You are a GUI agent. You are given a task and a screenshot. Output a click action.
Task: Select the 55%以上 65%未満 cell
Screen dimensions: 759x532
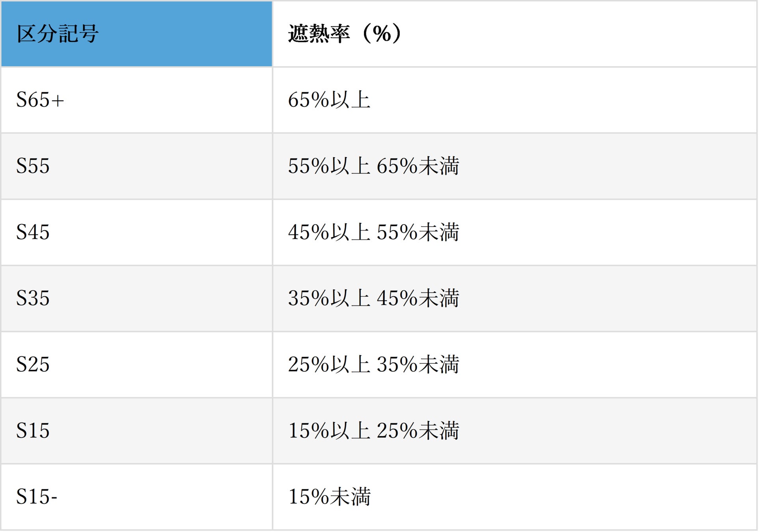(x=515, y=166)
